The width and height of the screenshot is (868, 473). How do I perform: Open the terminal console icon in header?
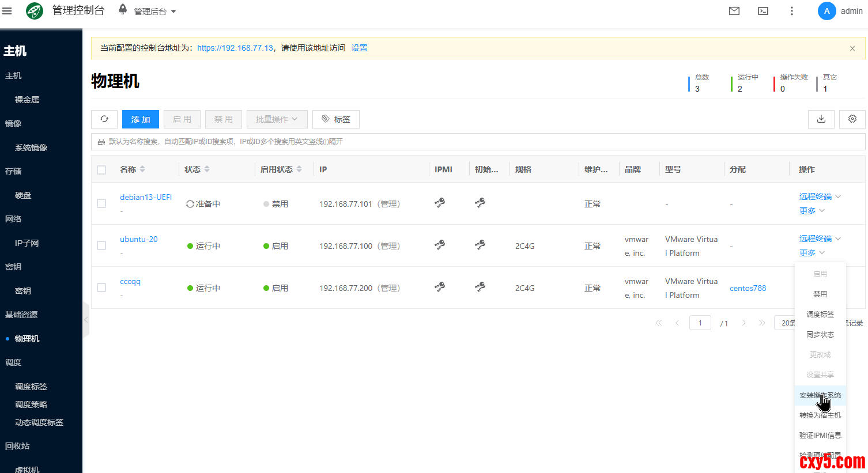763,11
